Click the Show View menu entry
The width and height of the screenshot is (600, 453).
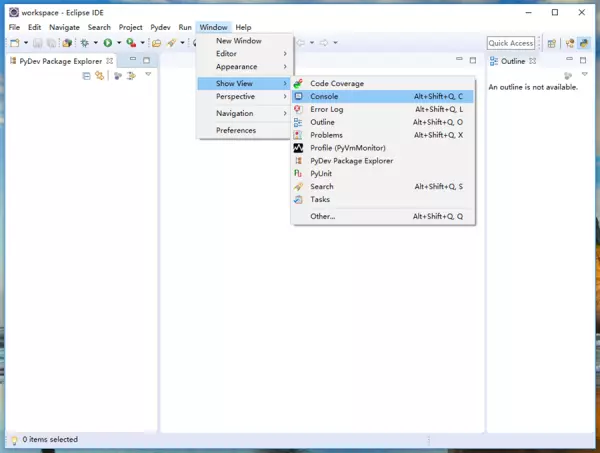244,83
